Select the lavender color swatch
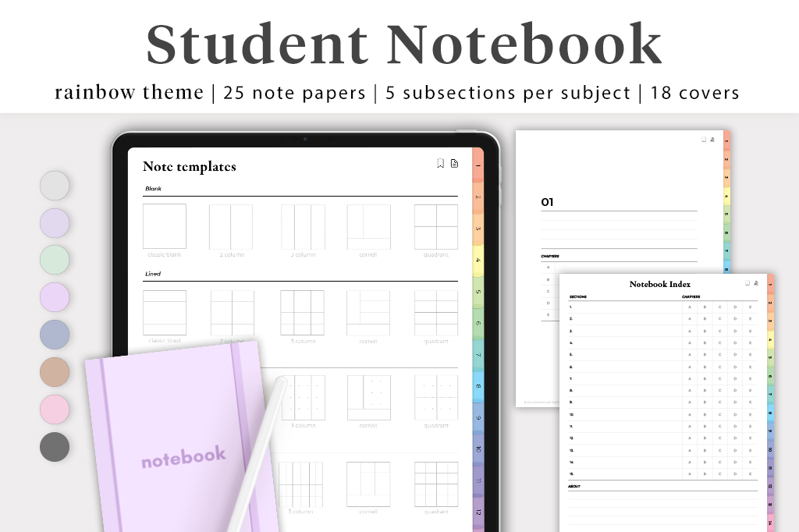Viewport: 799px width, 532px height. 55,223
